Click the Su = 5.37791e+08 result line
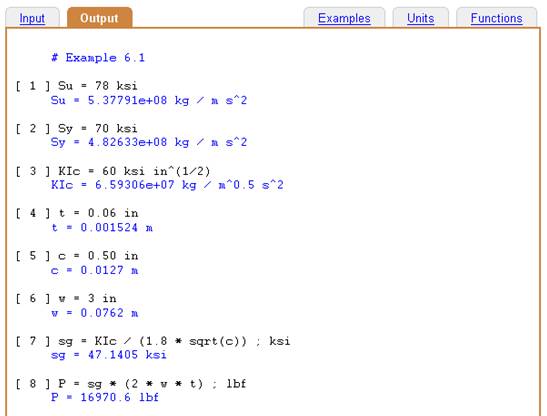The height and width of the screenshot is (416, 547). point(149,101)
